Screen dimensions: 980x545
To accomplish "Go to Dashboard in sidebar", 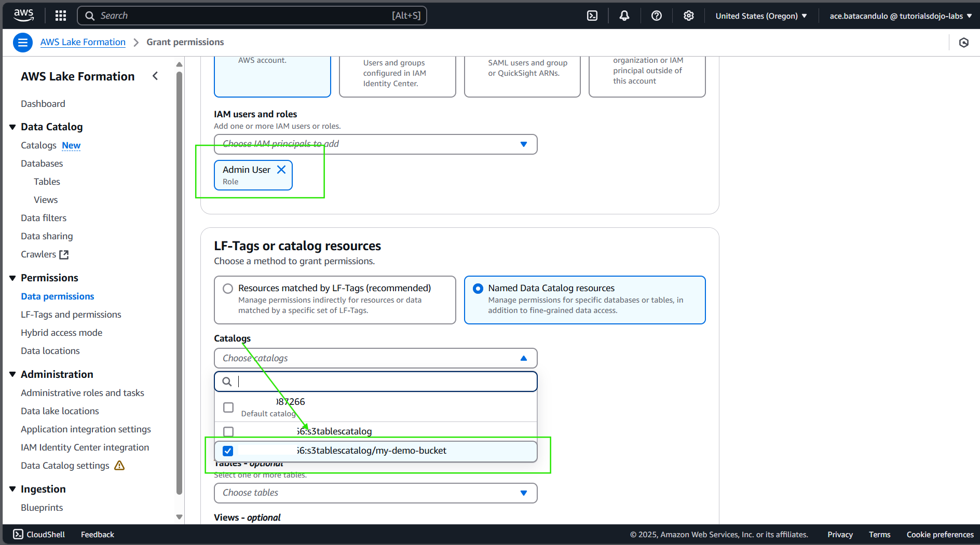I will click(43, 104).
